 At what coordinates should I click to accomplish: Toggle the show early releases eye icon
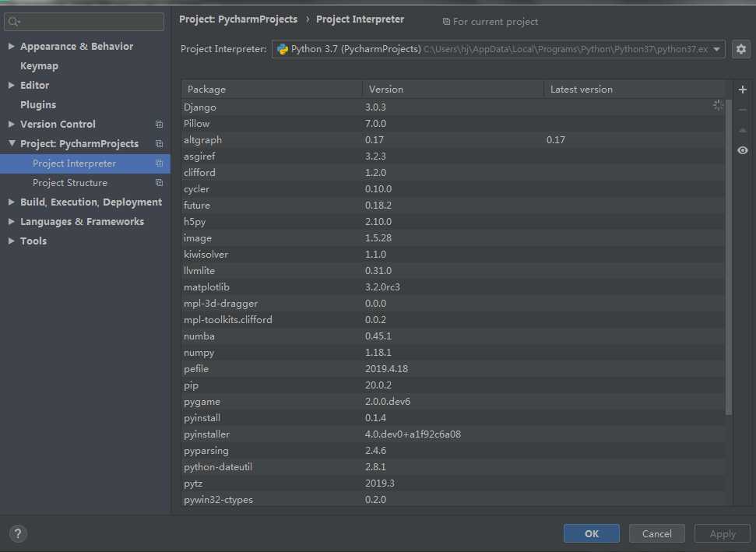742,150
